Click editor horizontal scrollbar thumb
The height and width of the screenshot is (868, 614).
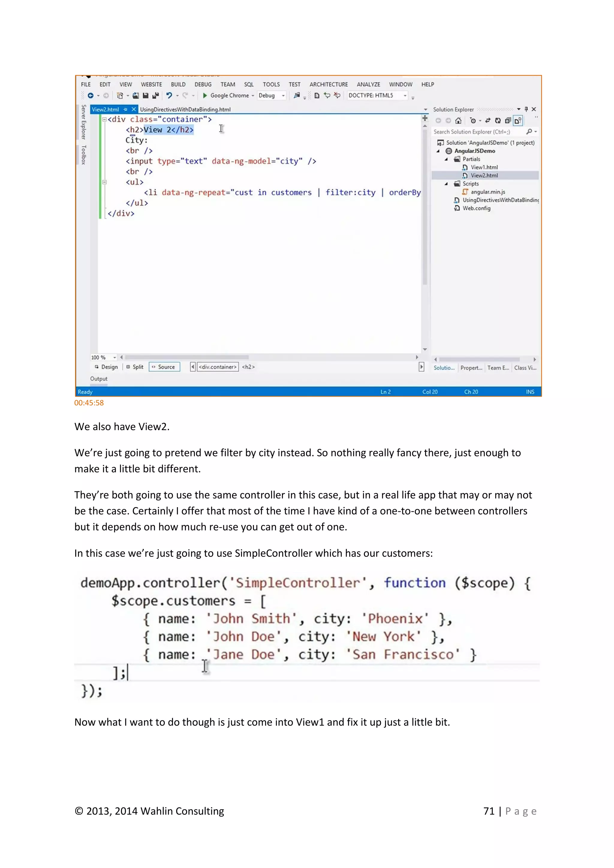187,357
